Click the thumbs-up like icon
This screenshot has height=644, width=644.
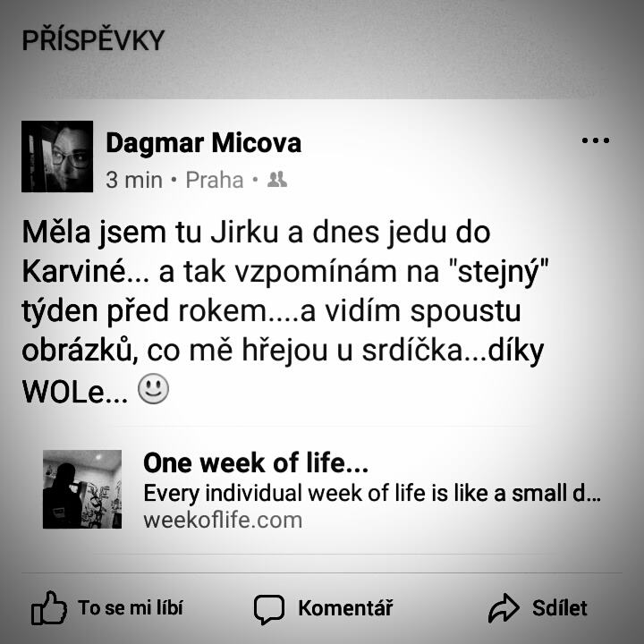pos(49,608)
